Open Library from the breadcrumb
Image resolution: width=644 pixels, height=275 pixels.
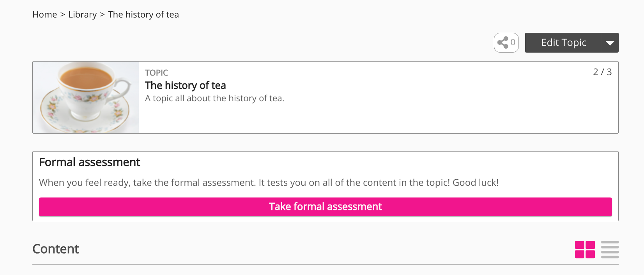(83, 15)
